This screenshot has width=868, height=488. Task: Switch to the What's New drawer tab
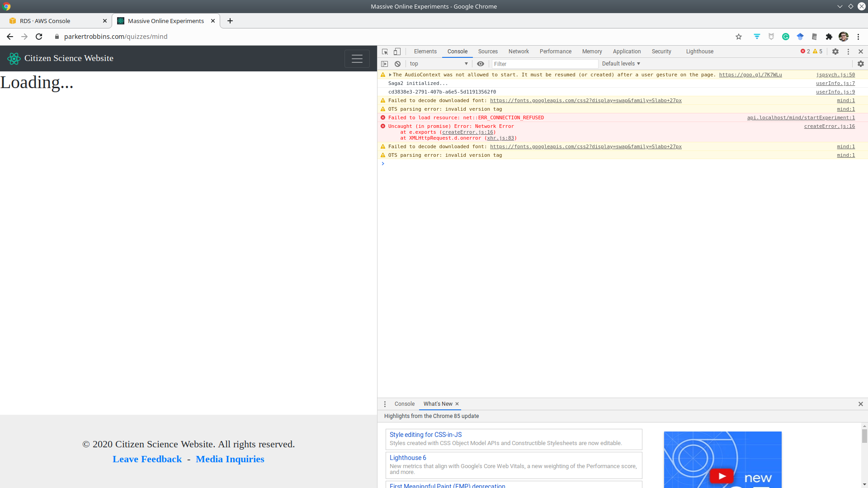pos(437,404)
